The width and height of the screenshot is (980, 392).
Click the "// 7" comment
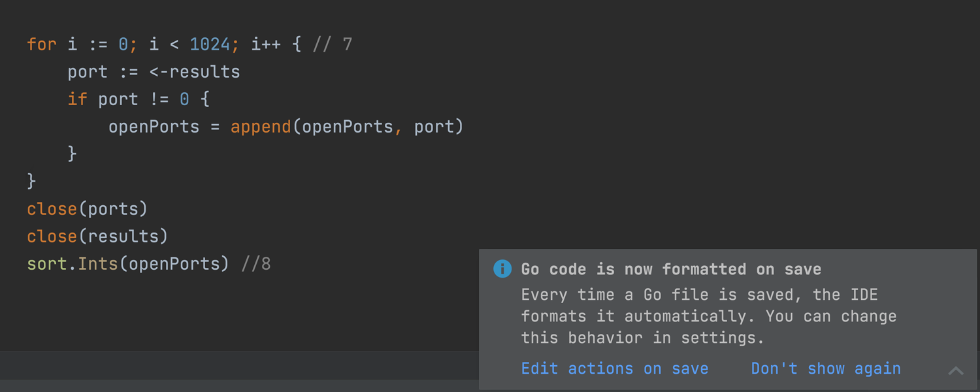click(332, 44)
